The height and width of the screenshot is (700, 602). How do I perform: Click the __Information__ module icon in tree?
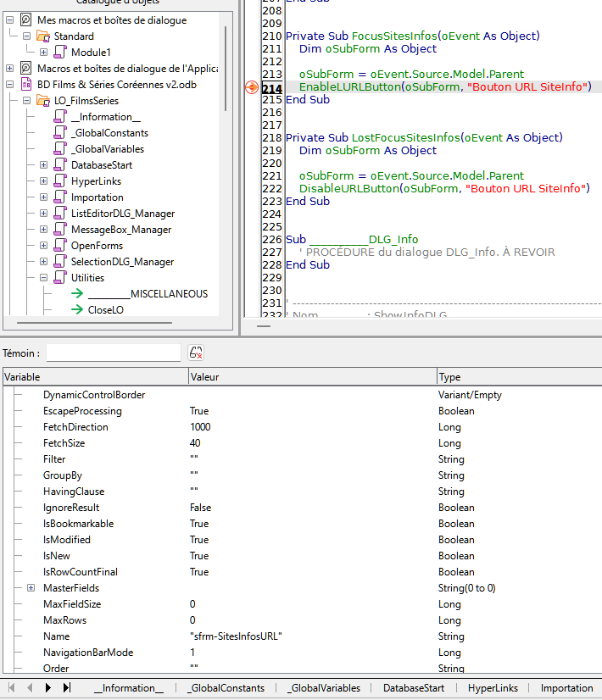pyautogui.click(x=60, y=116)
